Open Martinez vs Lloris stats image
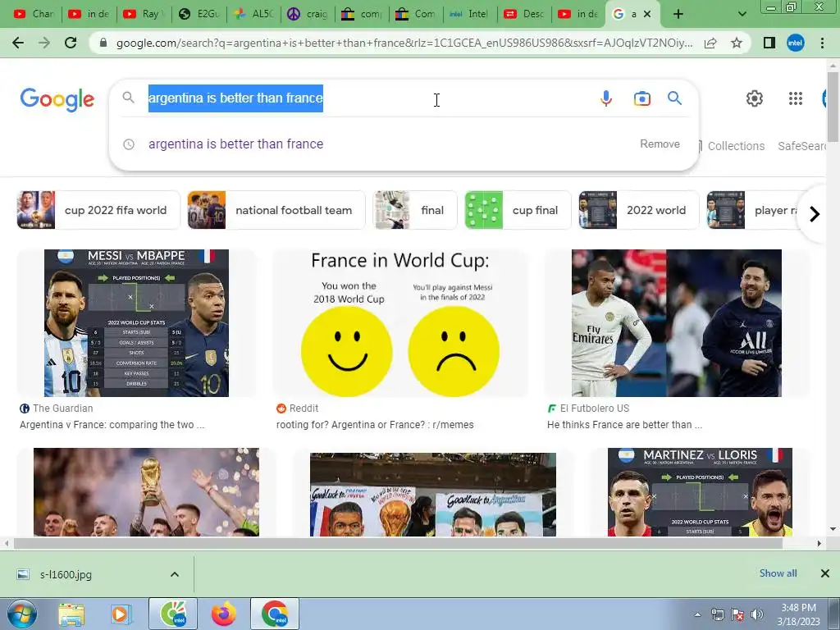 pos(700,492)
